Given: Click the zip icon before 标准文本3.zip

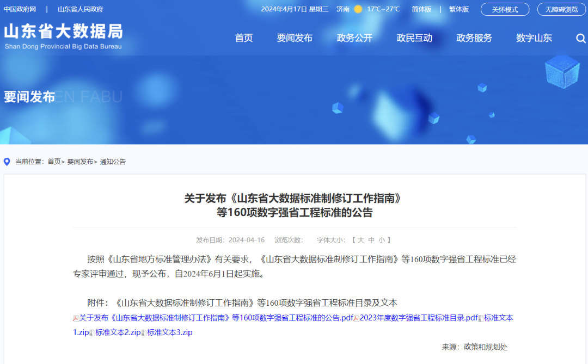Looking at the screenshot, I should tap(144, 332).
